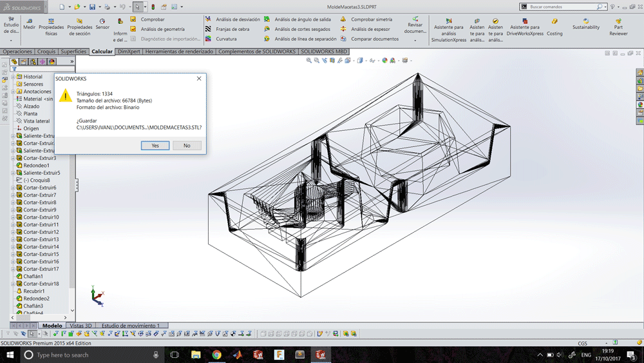Viewport: 644px width, 363px height.
Task: Open the notification center icon
Action: click(x=632, y=355)
